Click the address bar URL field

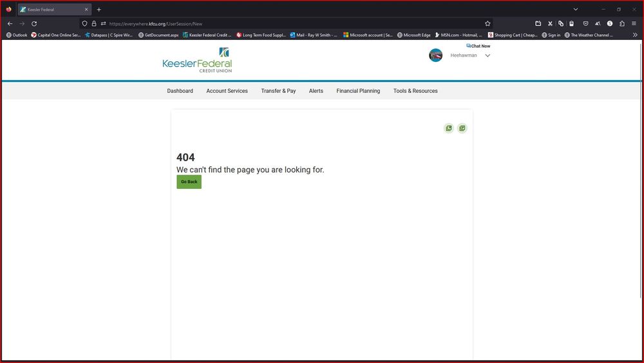click(x=290, y=24)
